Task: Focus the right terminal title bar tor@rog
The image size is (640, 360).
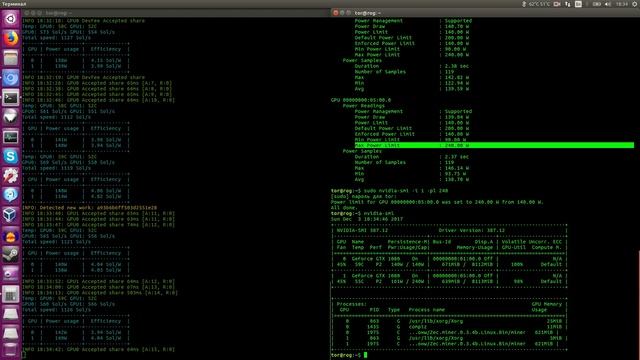Action: click(x=485, y=13)
